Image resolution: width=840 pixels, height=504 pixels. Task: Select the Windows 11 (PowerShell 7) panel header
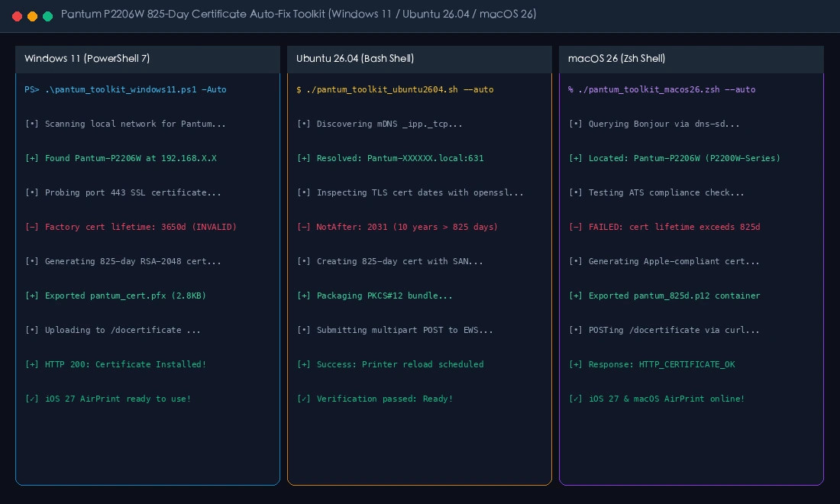pos(148,59)
